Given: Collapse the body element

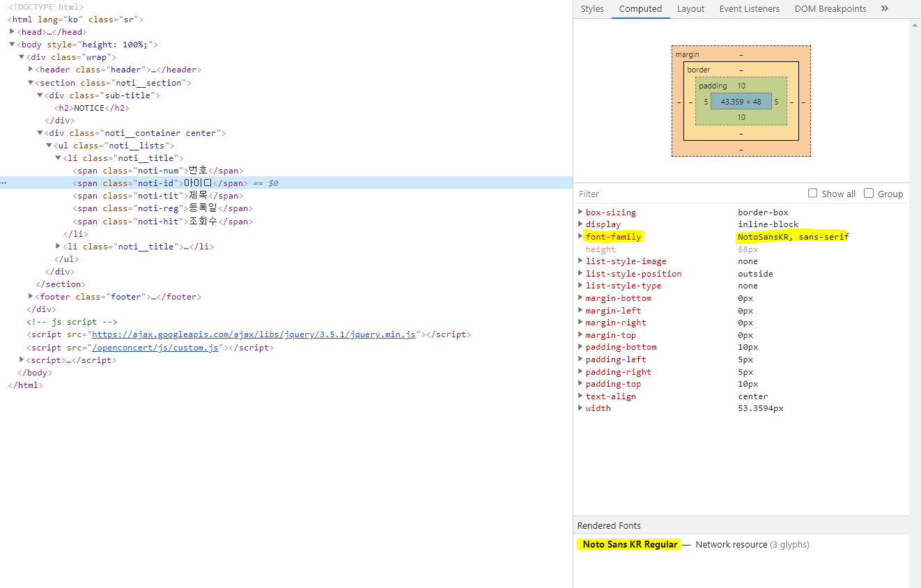Looking at the screenshot, I should pyautogui.click(x=13, y=45).
